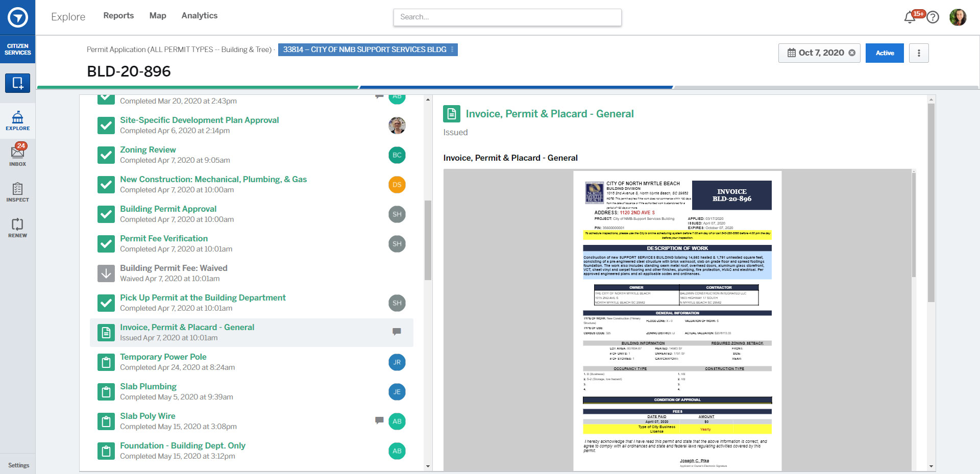Open the Analytics menu

pos(199,16)
